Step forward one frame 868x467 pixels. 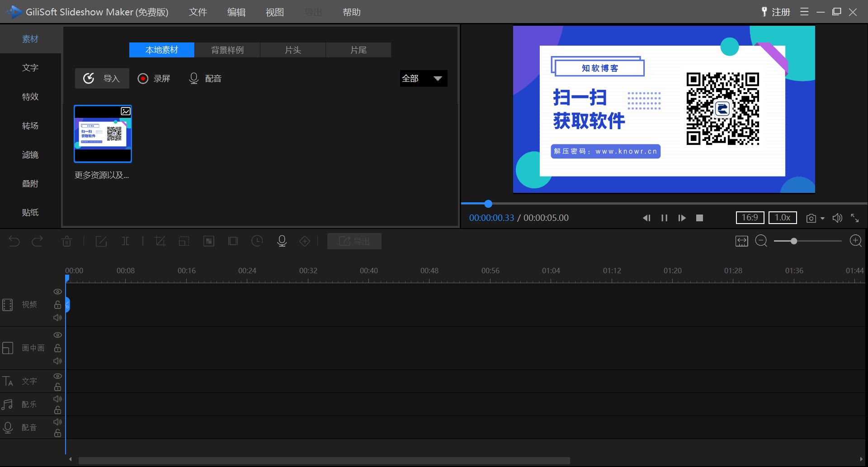click(682, 218)
